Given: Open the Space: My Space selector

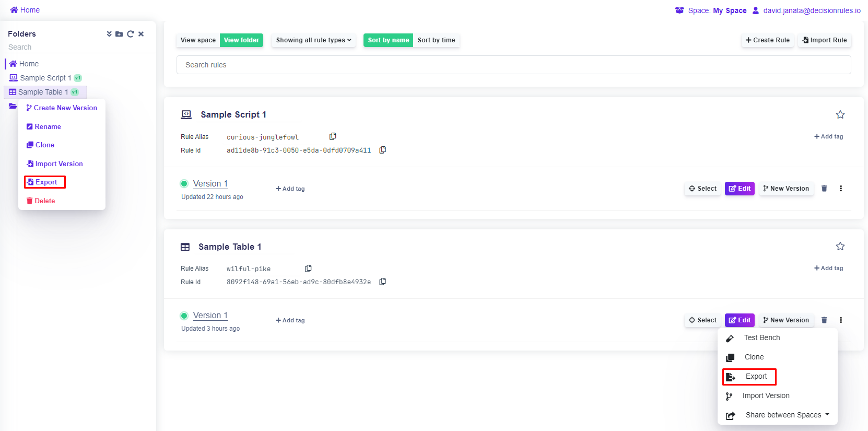Looking at the screenshot, I should pyautogui.click(x=711, y=10).
